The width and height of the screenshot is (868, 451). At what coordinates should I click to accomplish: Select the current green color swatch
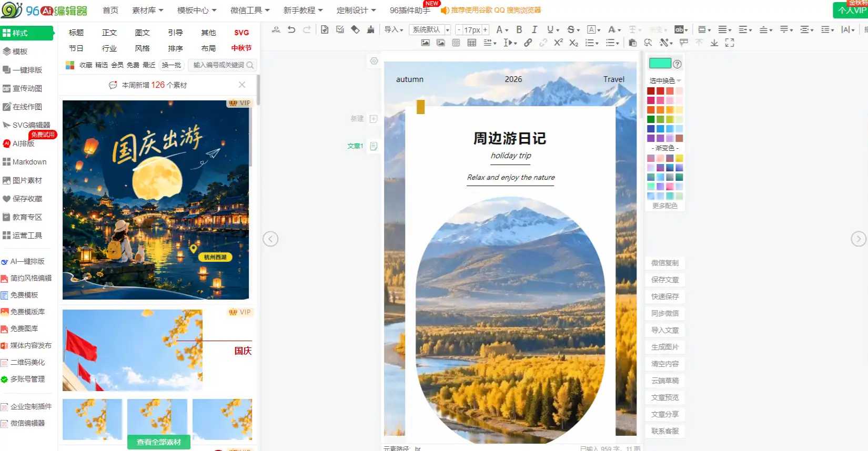tap(660, 63)
